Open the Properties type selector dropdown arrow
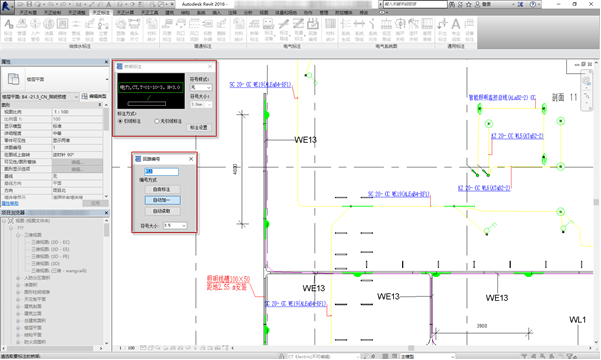Image resolution: width=601 pixels, height=360 pixels. coord(107,79)
